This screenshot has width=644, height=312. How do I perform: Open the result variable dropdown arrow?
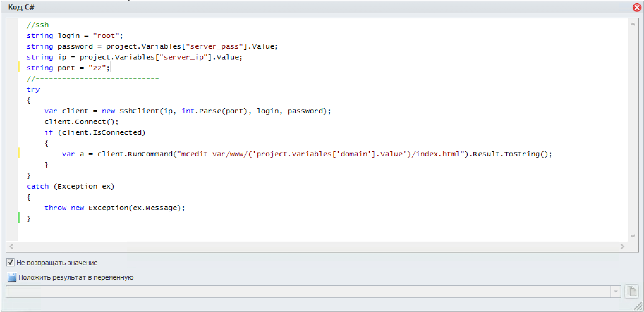click(616, 291)
